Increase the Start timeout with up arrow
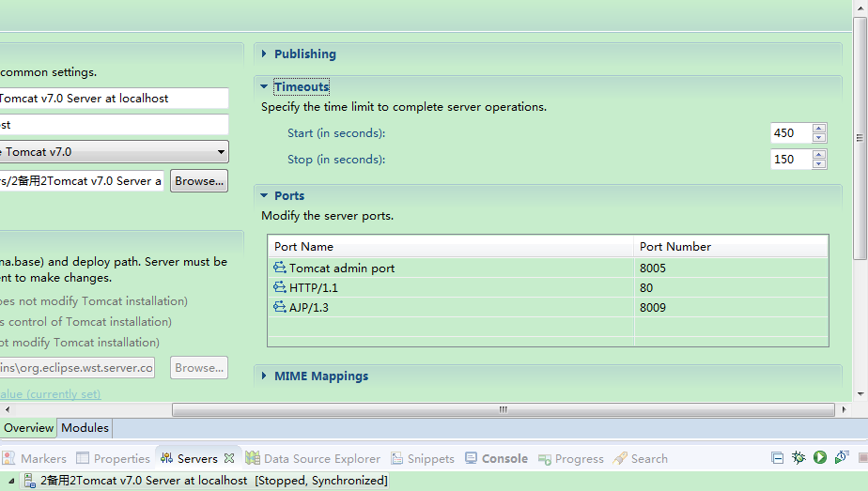The height and width of the screenshot is (491, 868). point(819,129)
